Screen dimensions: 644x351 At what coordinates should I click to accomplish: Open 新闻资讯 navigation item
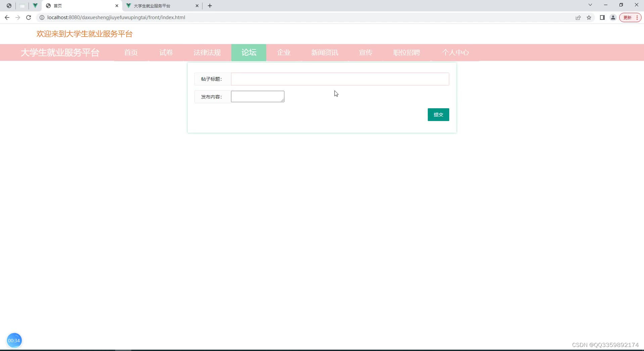tap(325, 52)
